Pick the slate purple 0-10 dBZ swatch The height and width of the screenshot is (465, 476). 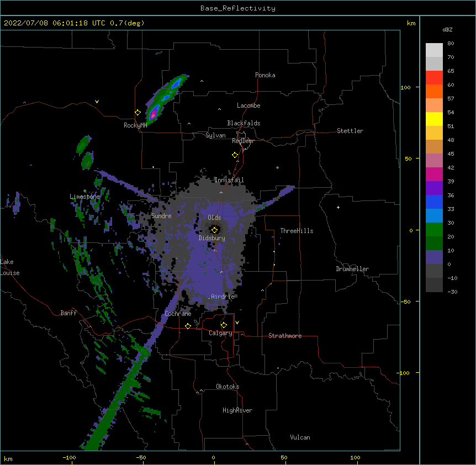[434, 257]
